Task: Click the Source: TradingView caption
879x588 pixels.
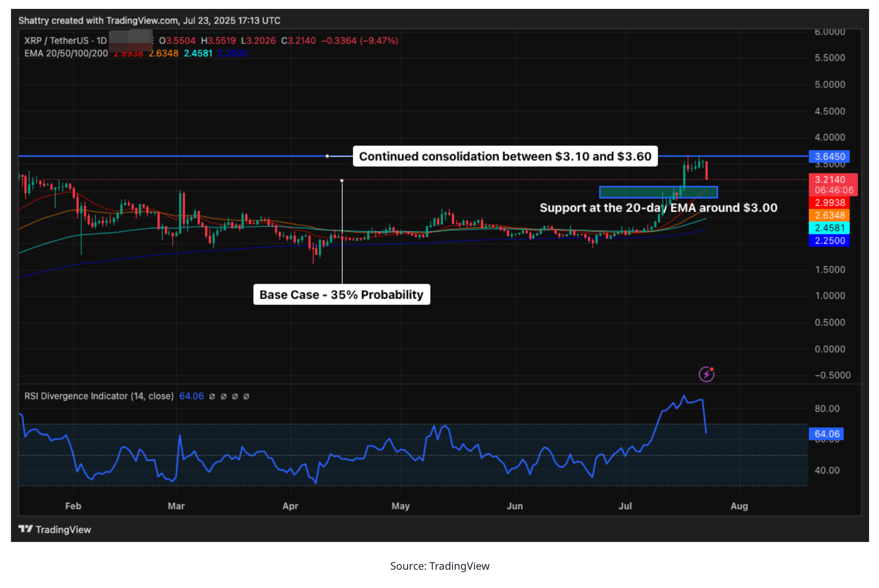Action: (439, 566)
